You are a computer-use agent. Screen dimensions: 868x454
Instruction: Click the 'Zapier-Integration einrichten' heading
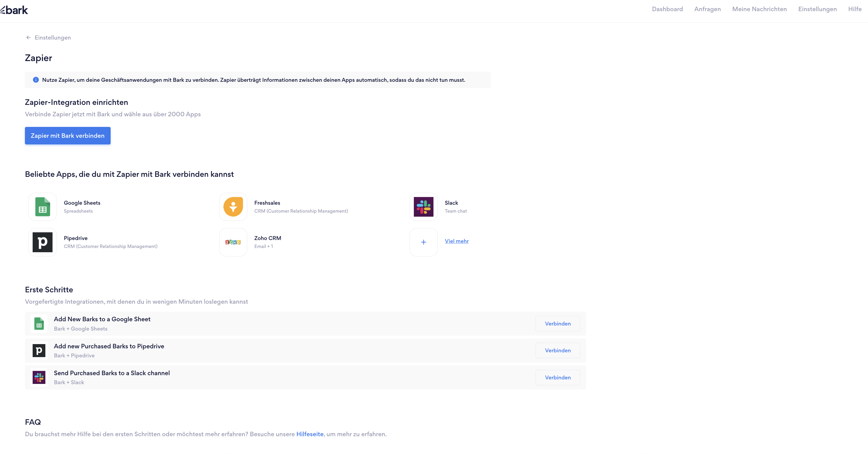pos(76,102)
